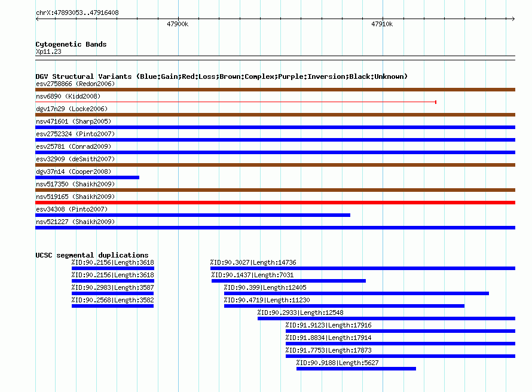The image size is (532, 392).
Task: Click the %ID:90.399|Length:12405 duplication label
Action: click(265, 287)
